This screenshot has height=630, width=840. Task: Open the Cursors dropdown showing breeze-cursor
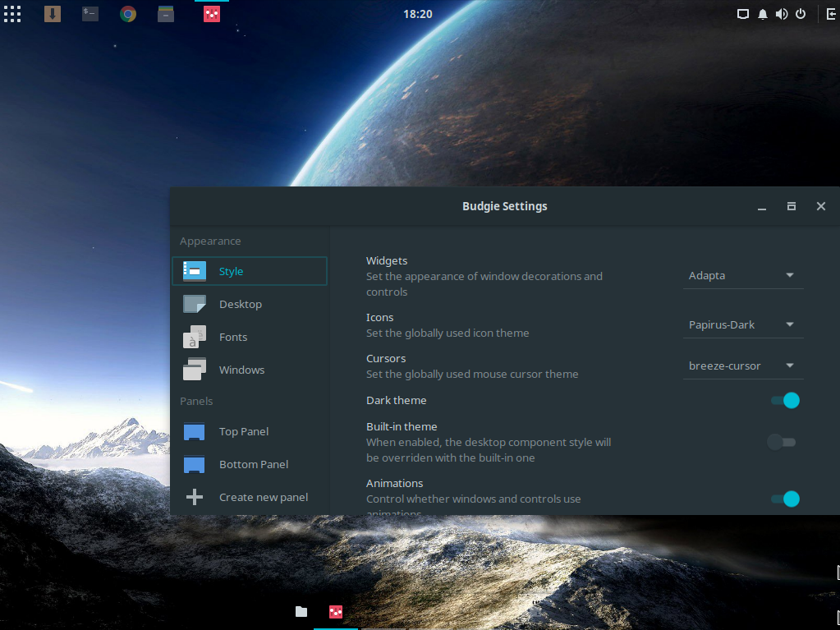pyautogui.click(x=743, y=366)
